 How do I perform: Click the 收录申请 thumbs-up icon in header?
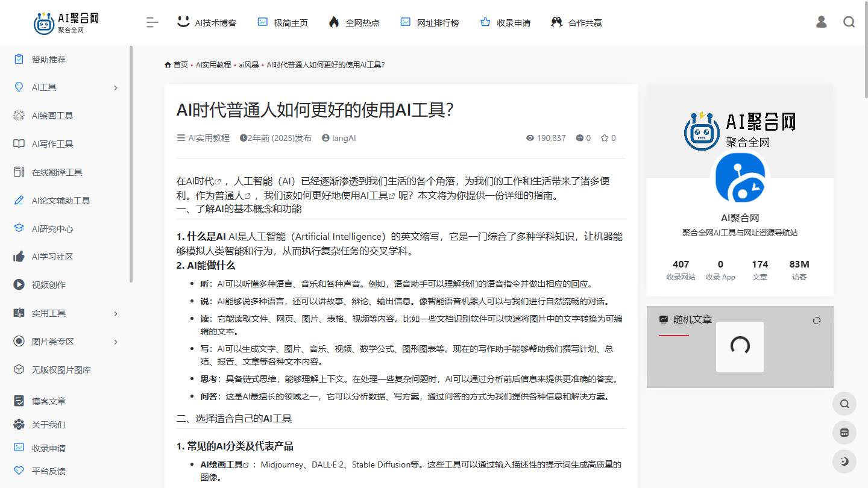click(485, 22)
